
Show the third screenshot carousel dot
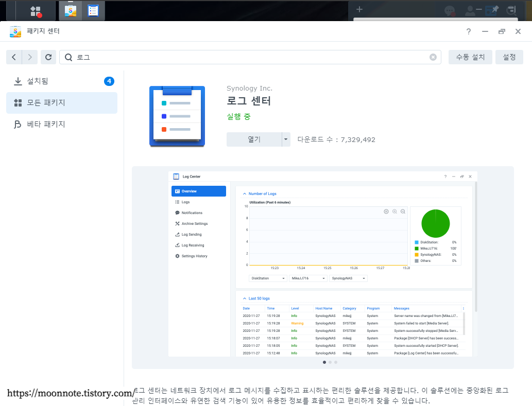click(336, 362)
